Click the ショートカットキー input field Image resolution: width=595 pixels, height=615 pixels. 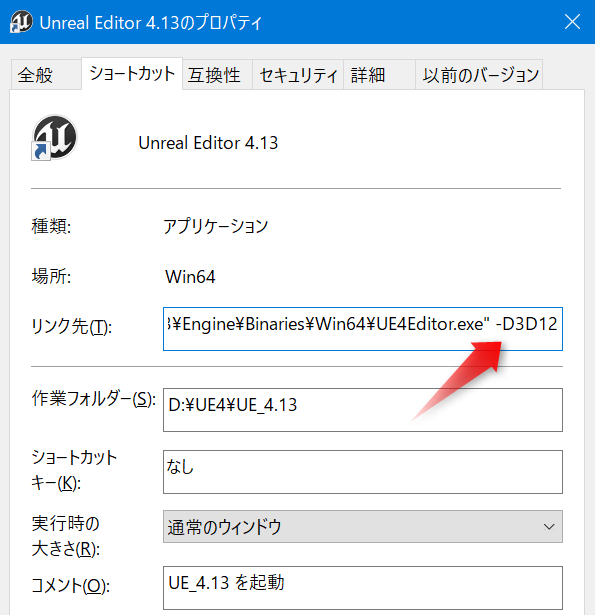pyautogui.click(x=363, y=472)
